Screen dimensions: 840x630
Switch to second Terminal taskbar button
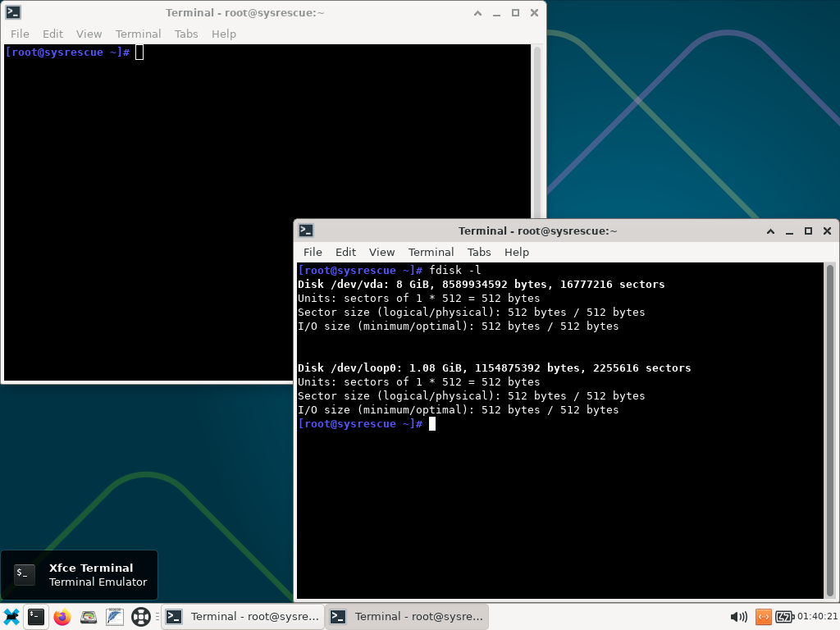tap(407, 617)
